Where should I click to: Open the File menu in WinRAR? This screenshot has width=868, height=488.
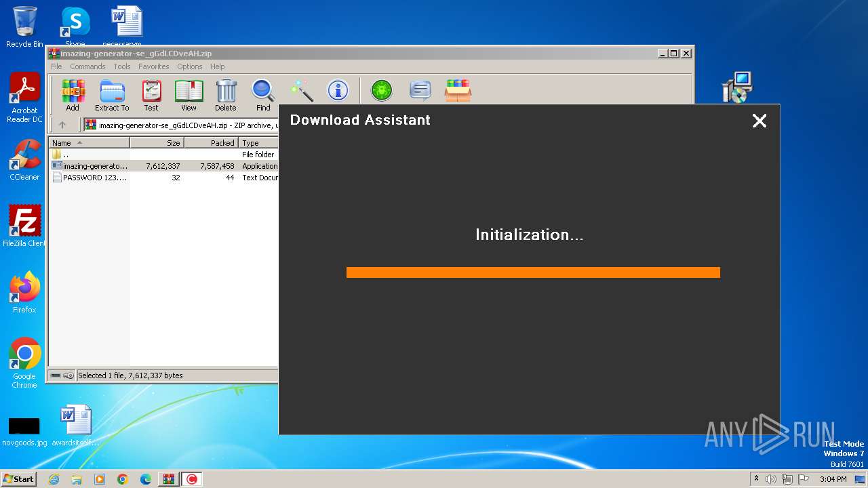click(56, 66)
